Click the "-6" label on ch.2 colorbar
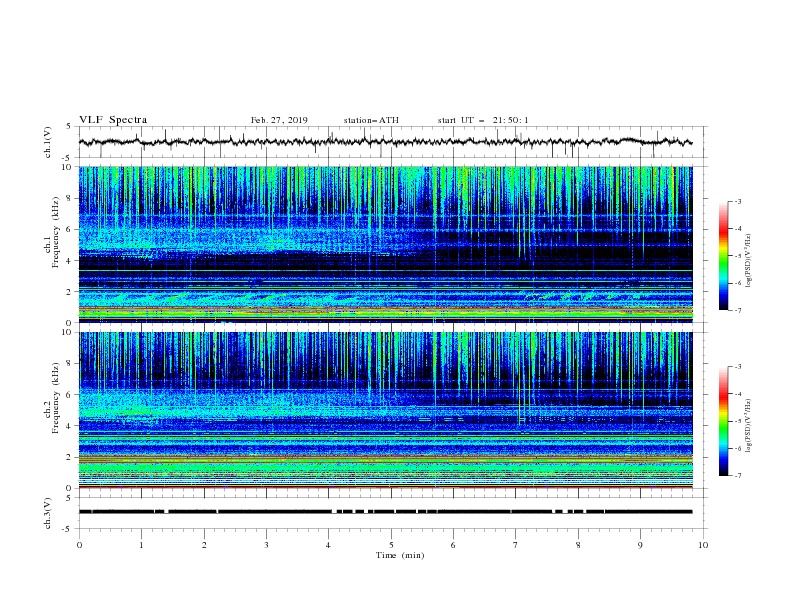Image resolution: width=792 pixels, height=612 pixels. point(738,448)
